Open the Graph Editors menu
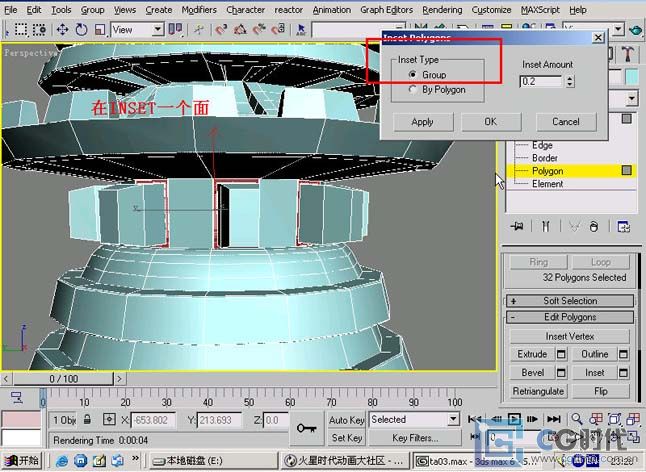Screen dimensions: 646x472 point(386,9)
